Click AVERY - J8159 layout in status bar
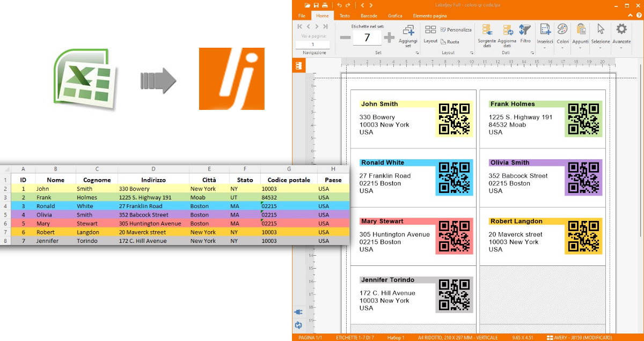644x341 pixels. tap(579, 338)
